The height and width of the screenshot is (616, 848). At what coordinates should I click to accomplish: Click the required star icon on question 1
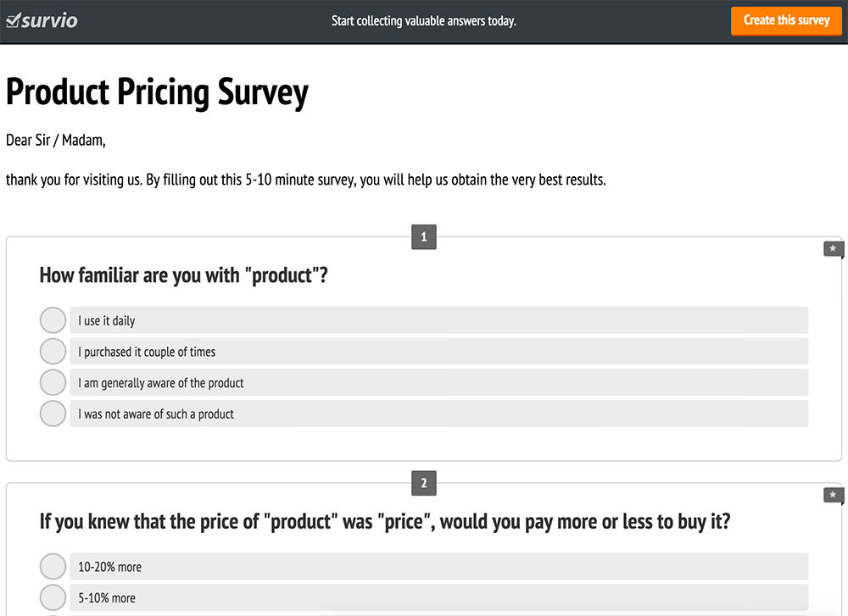point(833,248)
